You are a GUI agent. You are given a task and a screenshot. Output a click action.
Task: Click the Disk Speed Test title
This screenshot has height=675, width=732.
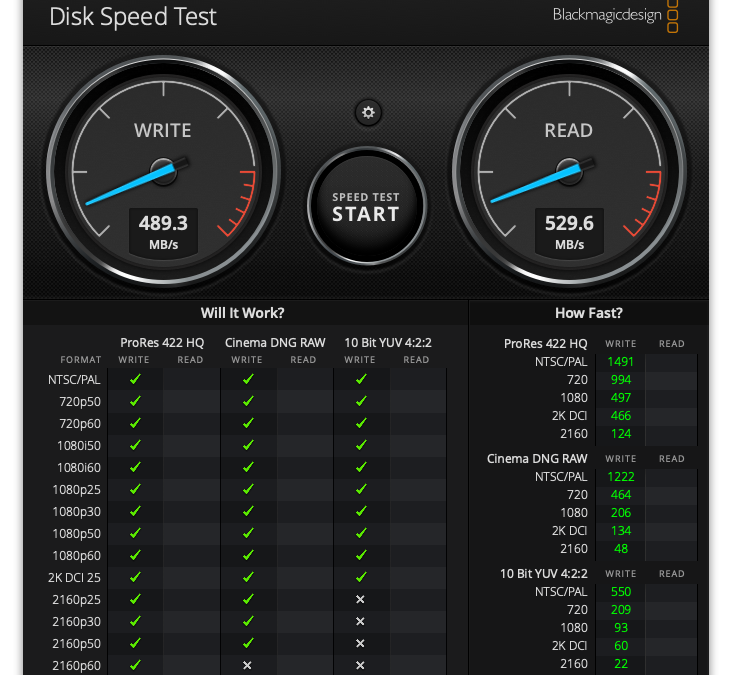(132, 17)
